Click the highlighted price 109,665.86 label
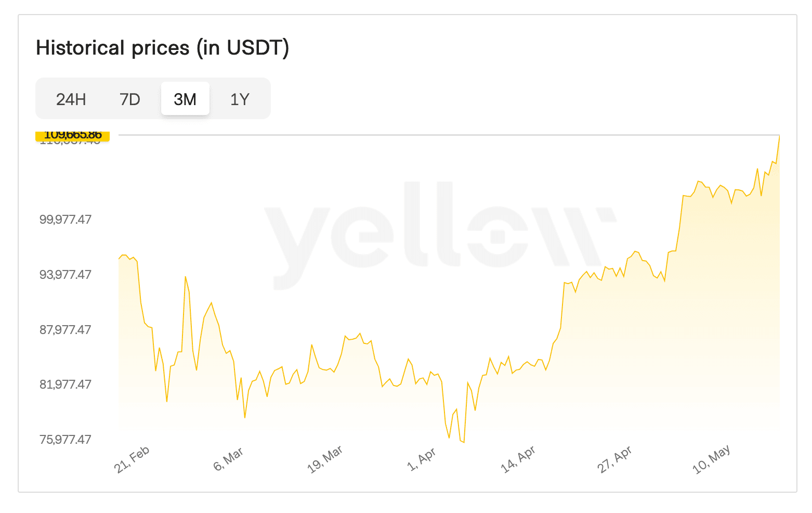The image size is (812, 513). [x=72, y=136]
